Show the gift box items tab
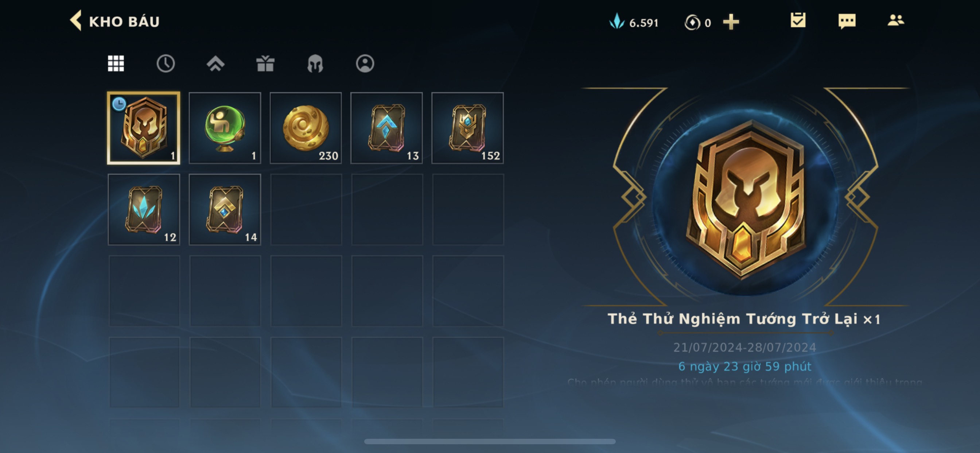The height and width of the screenshot is (453, 980). point(265,63)
